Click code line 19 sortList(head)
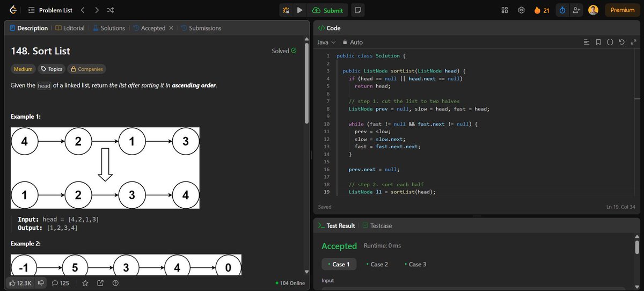644x291 pixels. click(392, 192)
